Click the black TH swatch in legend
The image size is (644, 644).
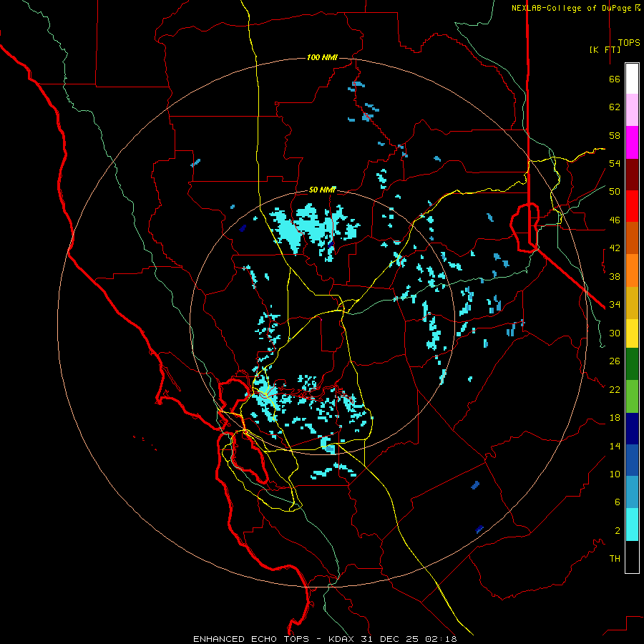point(632,557)
